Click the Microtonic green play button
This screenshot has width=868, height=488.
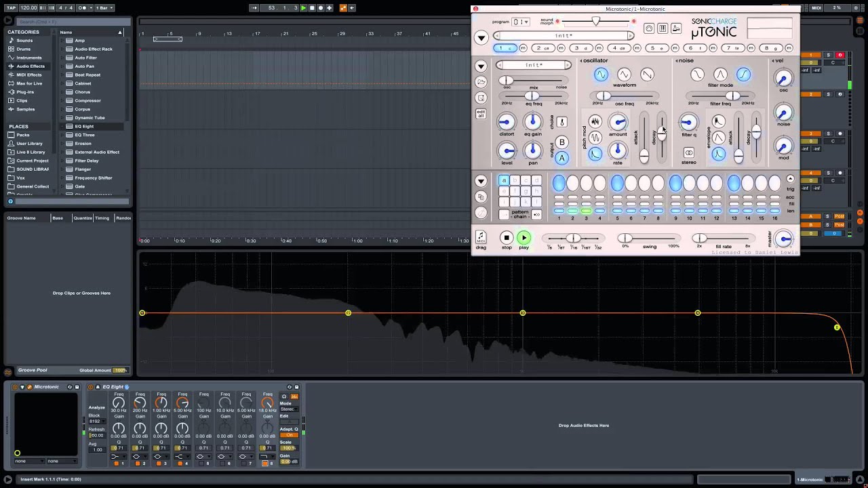[x=524, y=238]
